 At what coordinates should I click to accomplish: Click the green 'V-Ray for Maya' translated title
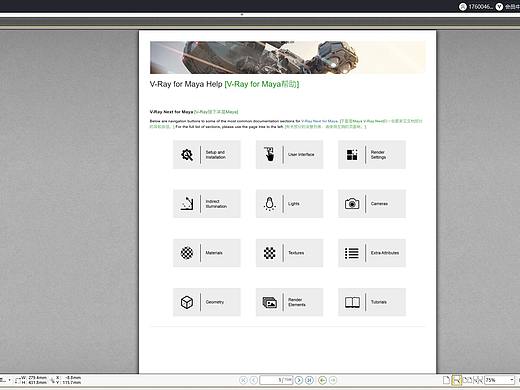tap(262, 84)
